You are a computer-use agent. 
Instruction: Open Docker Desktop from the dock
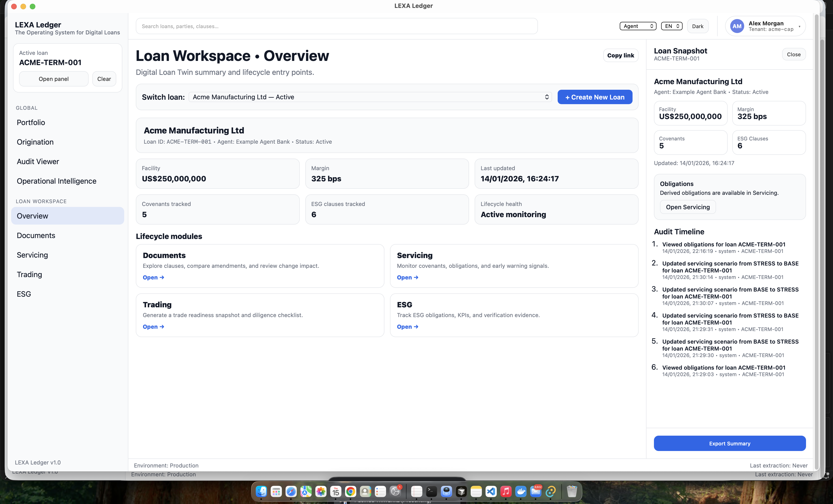[x=521, y=491]
